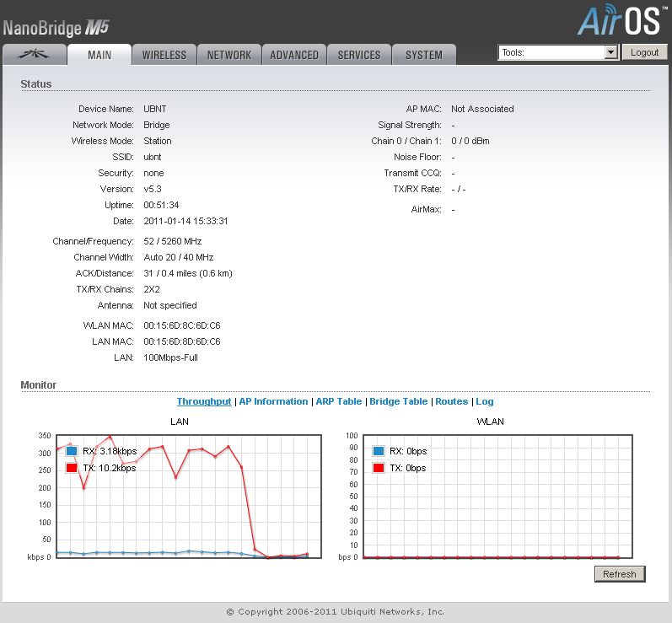Click the AirOS logo

[x=621, y=20]
